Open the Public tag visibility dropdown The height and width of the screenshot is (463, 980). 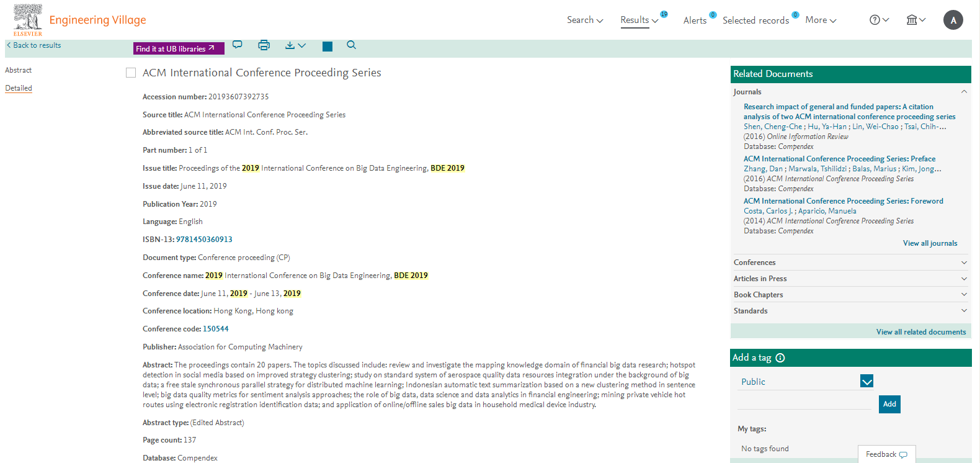pos(867,381)
